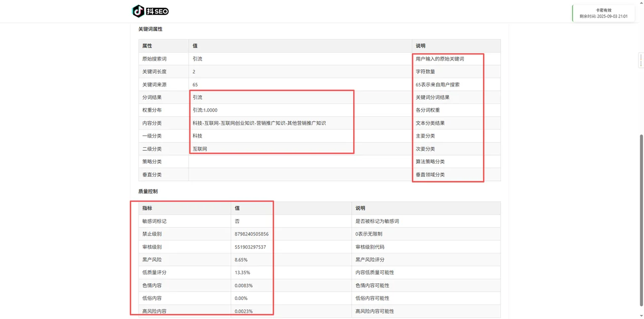Click the 卡密有效 status notification
The image size is (644, 319).
click(x=603, y=13)
